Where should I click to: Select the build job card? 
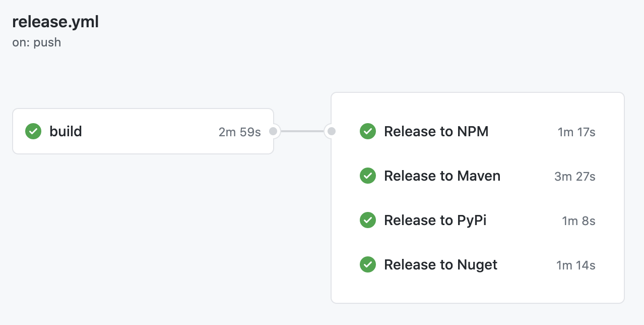click(143, 131)
